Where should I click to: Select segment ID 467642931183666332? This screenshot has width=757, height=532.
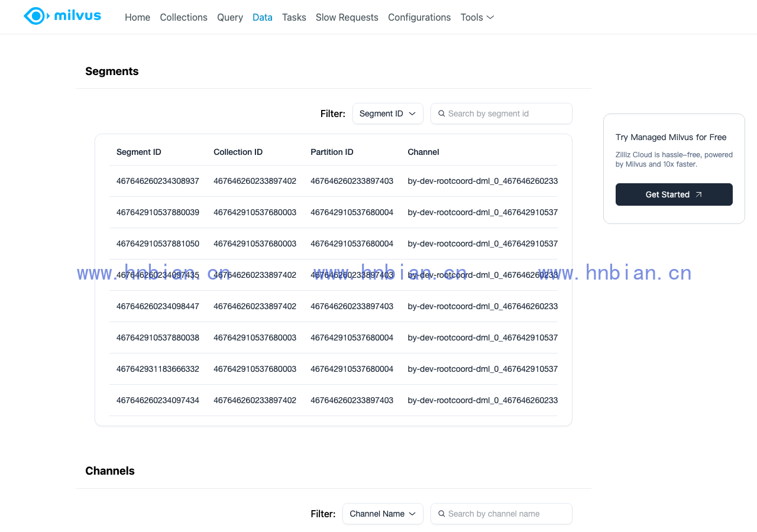[x=158, y=369]
